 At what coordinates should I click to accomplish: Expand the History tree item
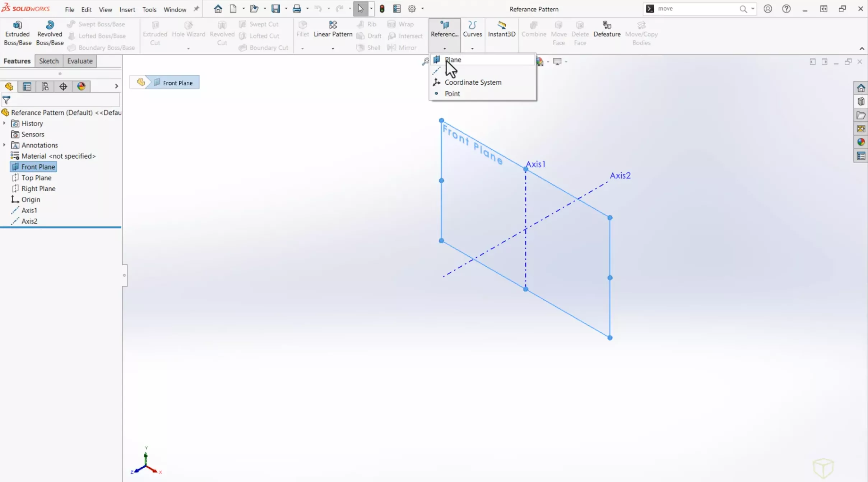[5, 123]
